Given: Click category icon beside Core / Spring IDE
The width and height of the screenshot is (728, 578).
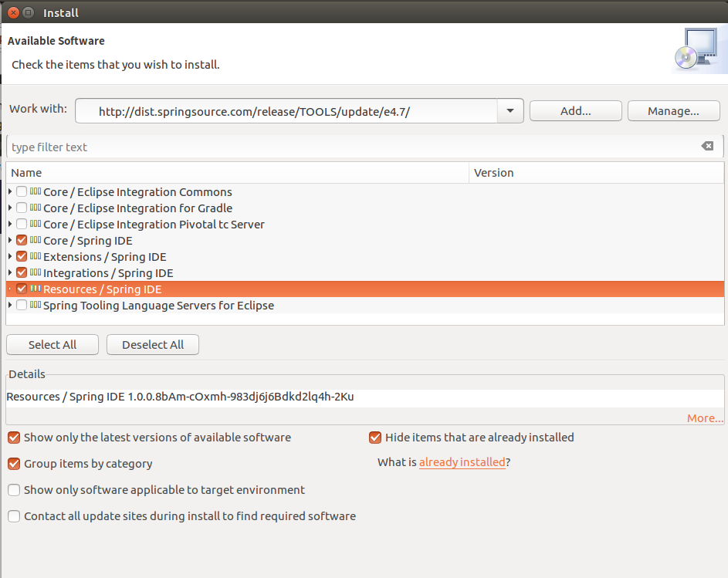Looking at the screenshot, I should pos(36,241).
